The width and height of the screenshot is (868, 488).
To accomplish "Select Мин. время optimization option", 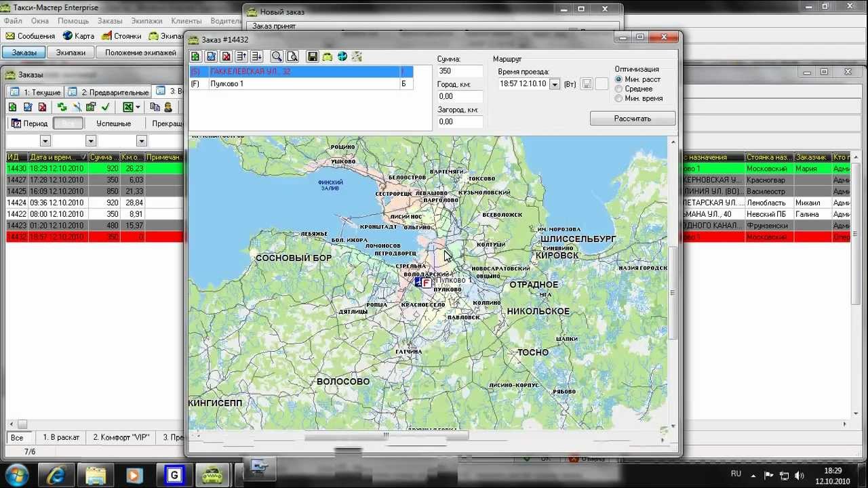I will [618, 98].
